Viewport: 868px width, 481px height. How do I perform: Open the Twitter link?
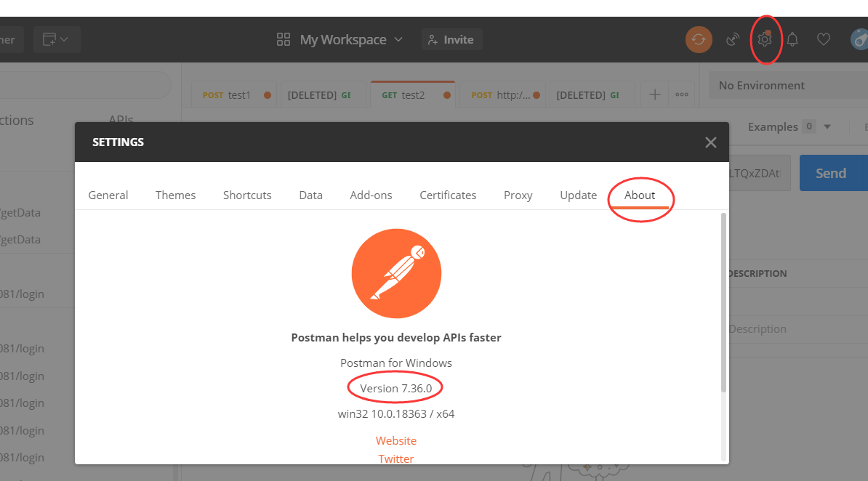point(395,459)
